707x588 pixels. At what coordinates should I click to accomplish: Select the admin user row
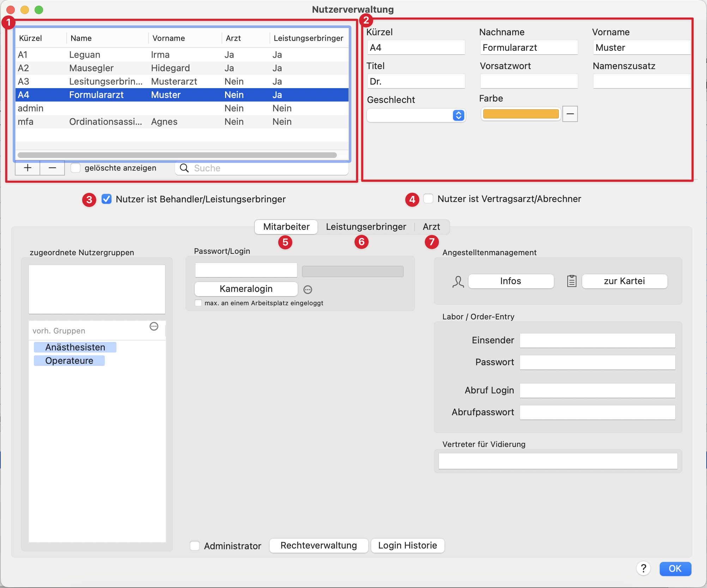point(182,108)
